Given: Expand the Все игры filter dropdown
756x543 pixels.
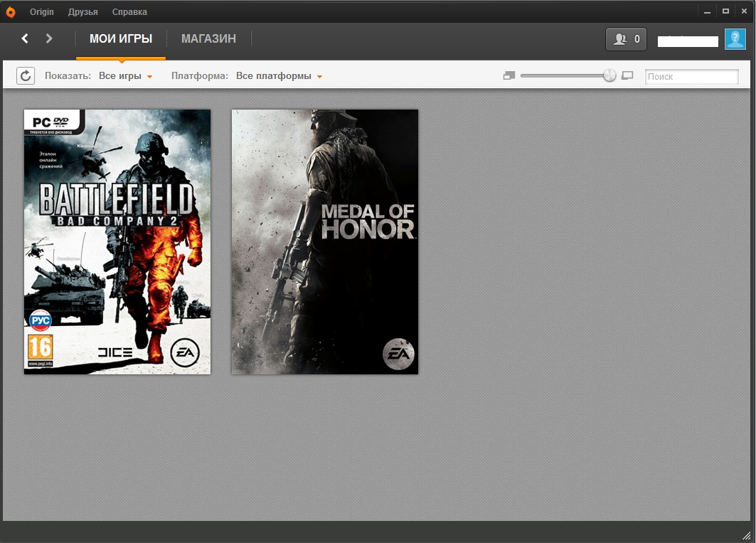Looking at the screenshot, I should coord(125,75).
